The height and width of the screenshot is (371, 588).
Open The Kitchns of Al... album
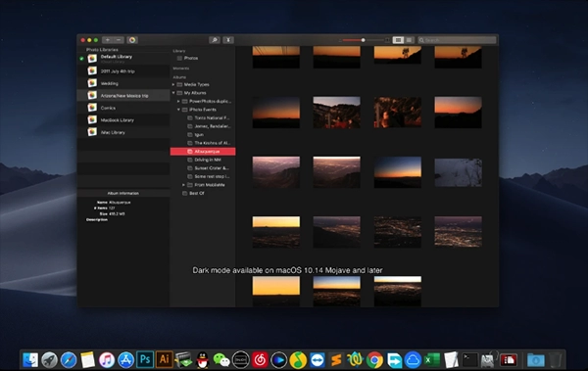point(203,143)
